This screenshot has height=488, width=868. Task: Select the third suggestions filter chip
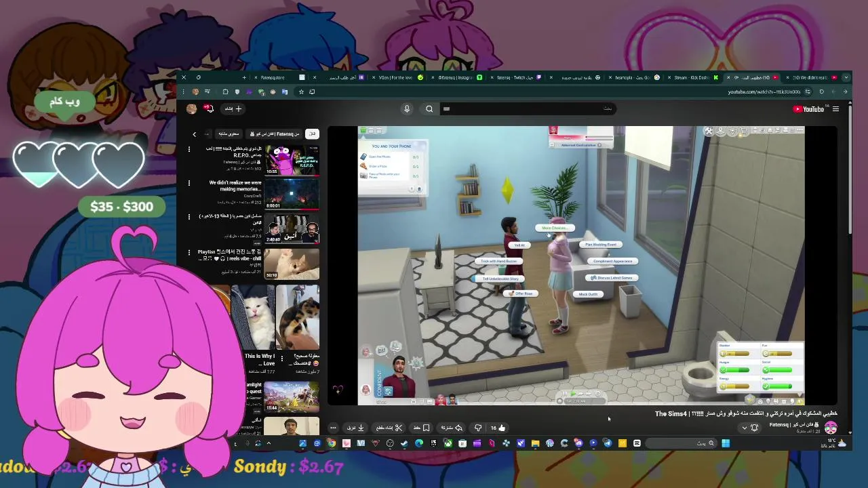pyautogui.click(x=229, y=134)
